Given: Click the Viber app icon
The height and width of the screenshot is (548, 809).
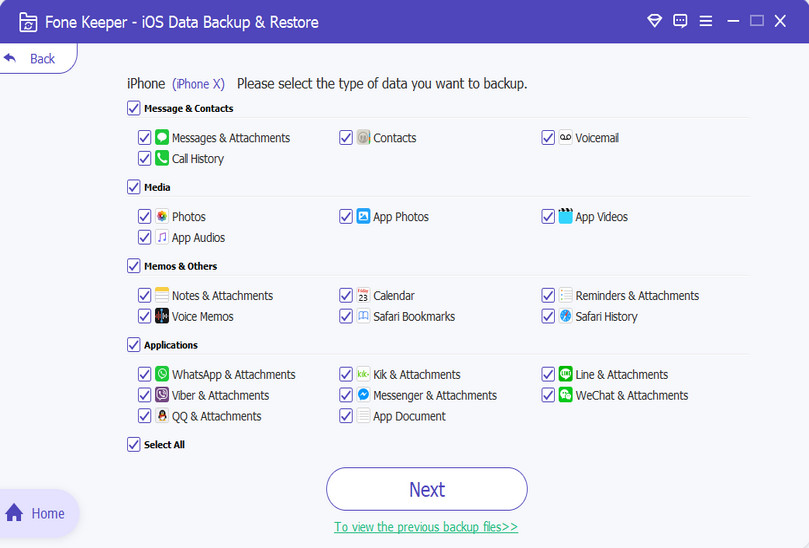Looking at the screenshot, I should click(x=162, y=395).
